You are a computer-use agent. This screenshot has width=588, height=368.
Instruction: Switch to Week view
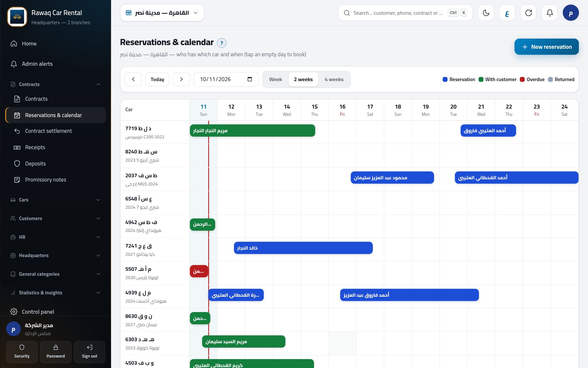(x=275, y=79)
